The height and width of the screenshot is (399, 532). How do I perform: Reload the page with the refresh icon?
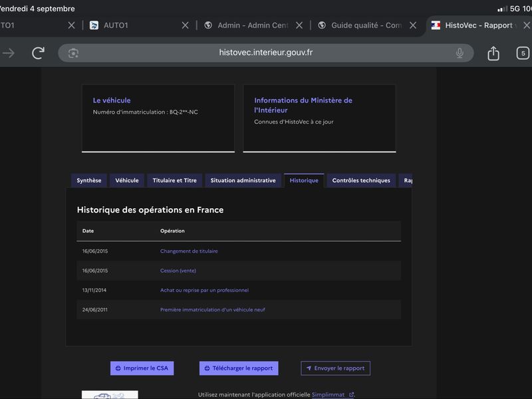(x=38, y=53)
